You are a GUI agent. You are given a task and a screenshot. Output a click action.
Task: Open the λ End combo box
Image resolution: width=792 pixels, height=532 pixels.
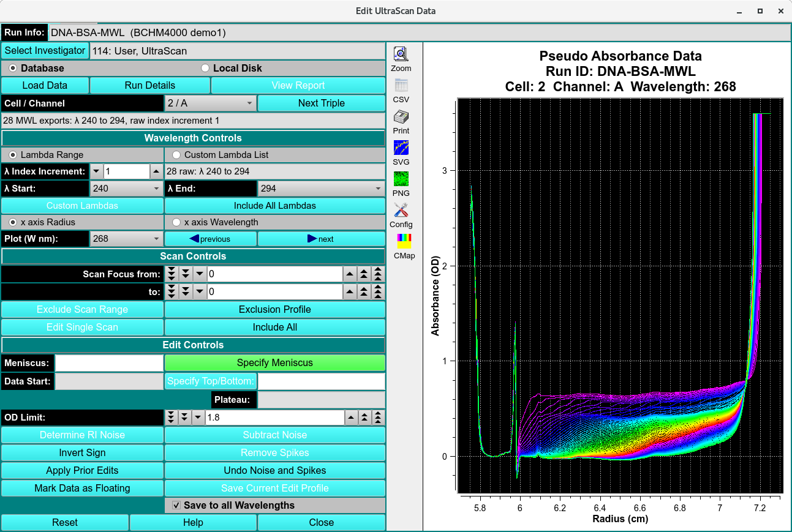pos(321,189)
